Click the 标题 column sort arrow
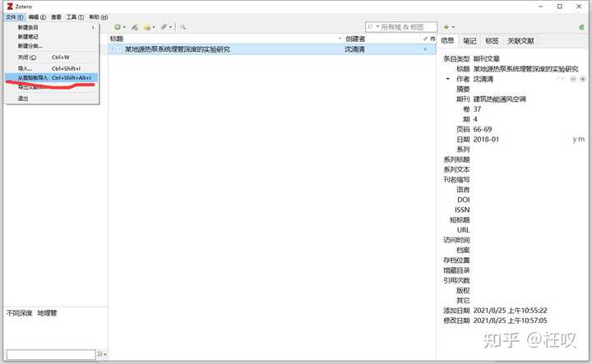Screen dimensions: 592x364 click(x=340, y=39)
